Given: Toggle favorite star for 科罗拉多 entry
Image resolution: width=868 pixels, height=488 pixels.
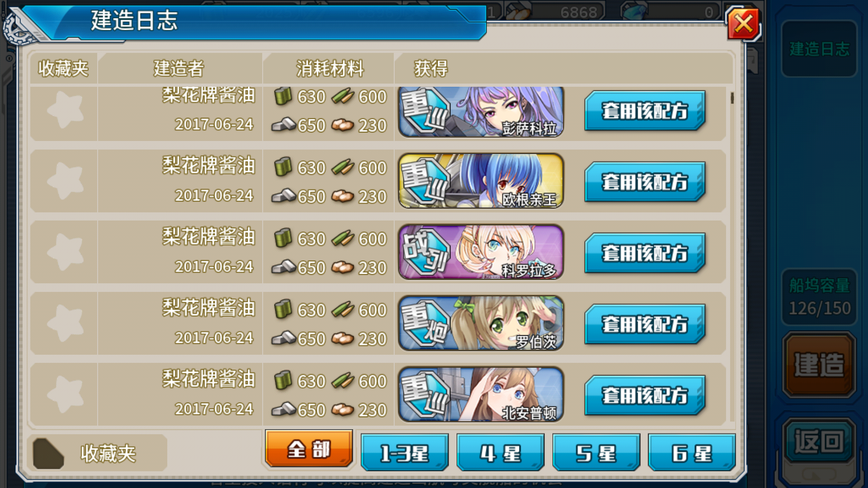Looking at the screenshot, I should (x=65, y=252).
